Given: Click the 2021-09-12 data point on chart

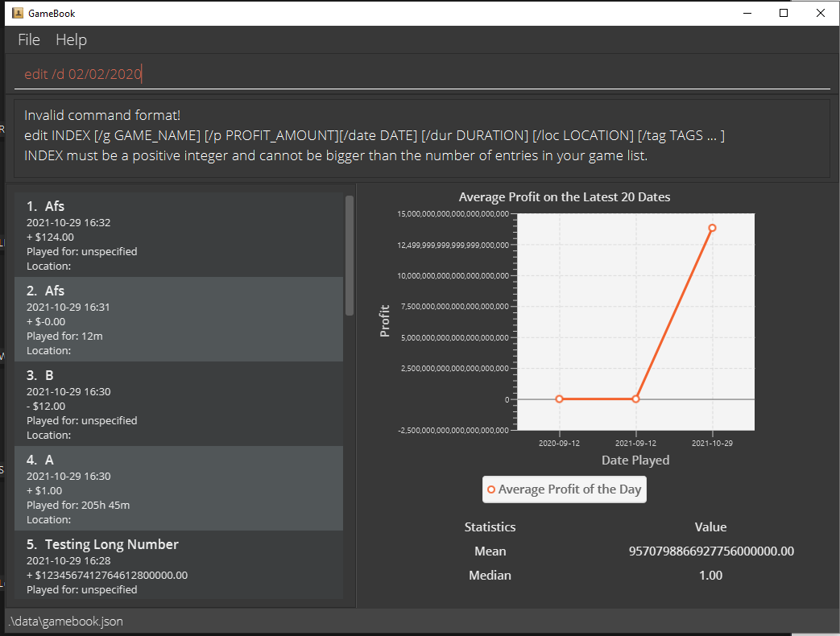Looking at the screenshot, I should point(636,399).
